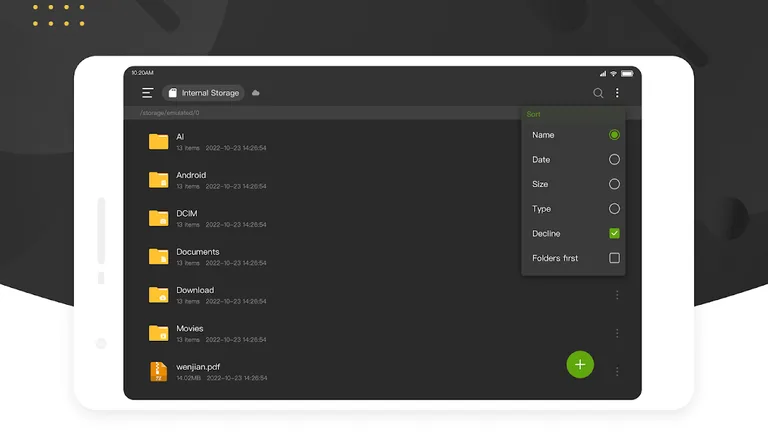
Task: Open the wenjian.pdf file icon
Action: (159, 372)
